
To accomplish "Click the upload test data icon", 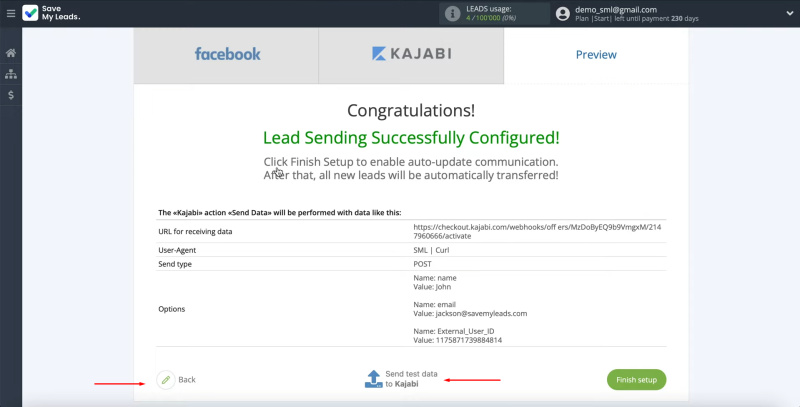I will tap(373, 379).
